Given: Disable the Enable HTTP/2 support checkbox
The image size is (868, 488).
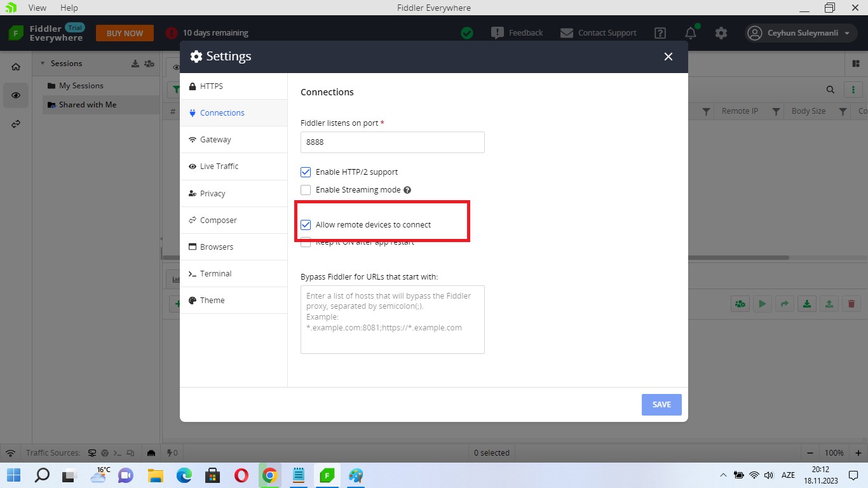Looking at the screenshot, I should [306, 172].
